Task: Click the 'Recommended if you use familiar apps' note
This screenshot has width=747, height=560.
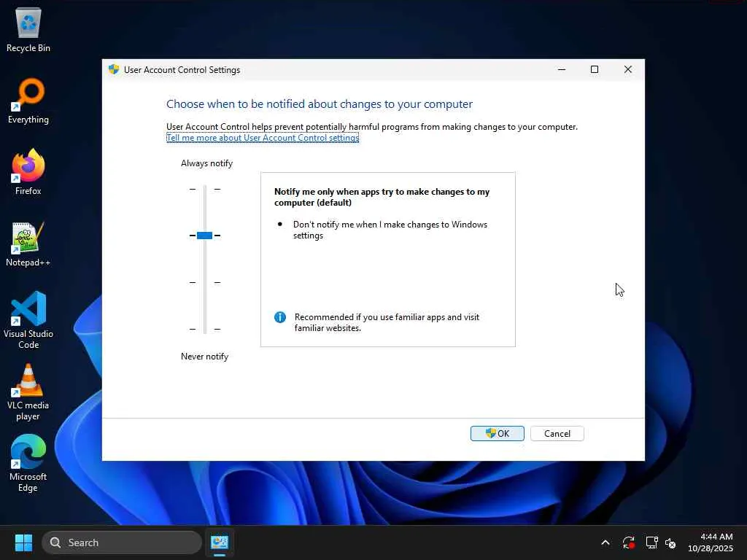Action: [387, 322]
